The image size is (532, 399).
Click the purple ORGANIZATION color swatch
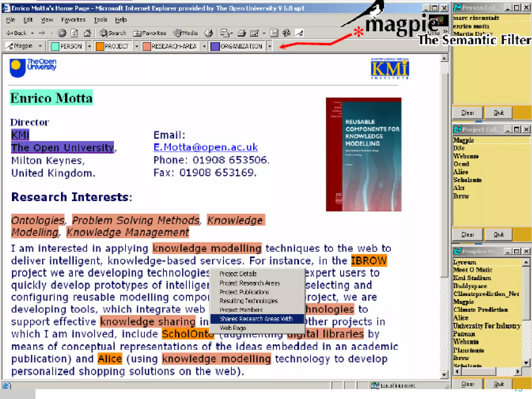coord(215,46)
